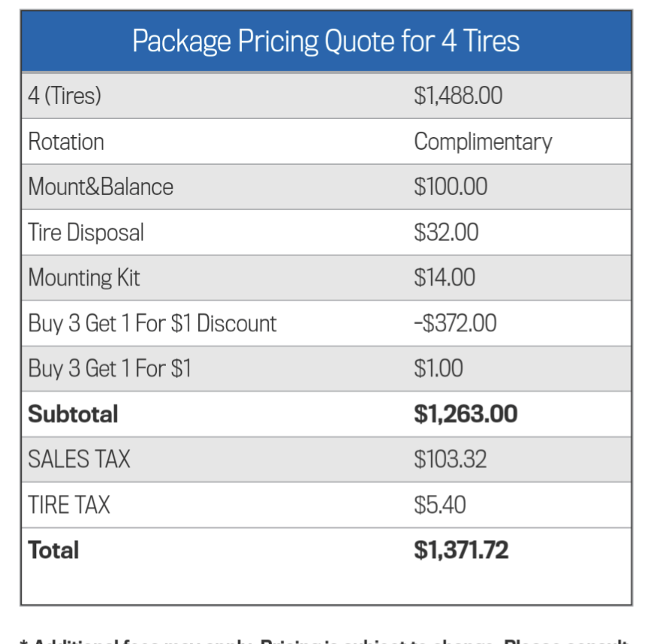
Task: Click the -$372.00 discount amount
Action: pos(455,323)
